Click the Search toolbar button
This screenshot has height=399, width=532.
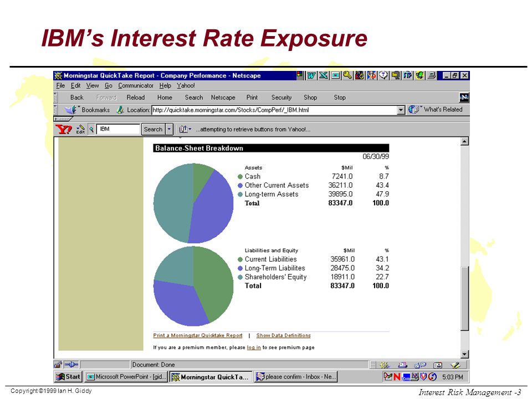click(x=194, y=98)
